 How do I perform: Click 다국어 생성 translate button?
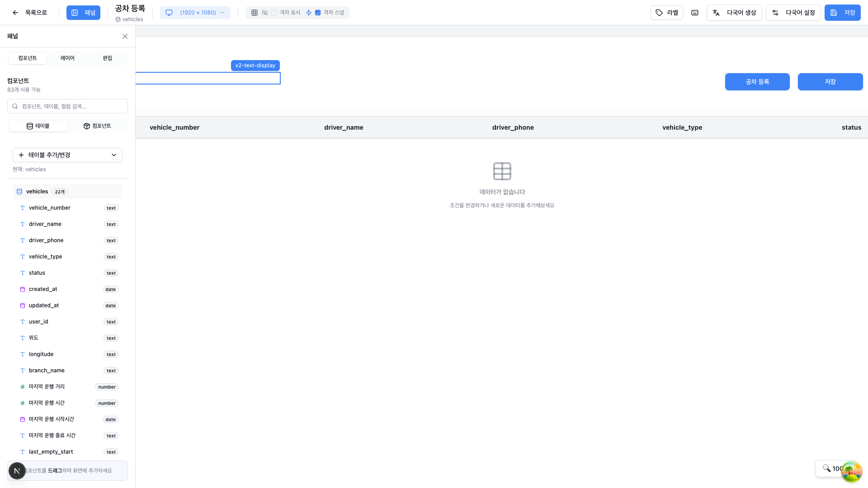734,13
